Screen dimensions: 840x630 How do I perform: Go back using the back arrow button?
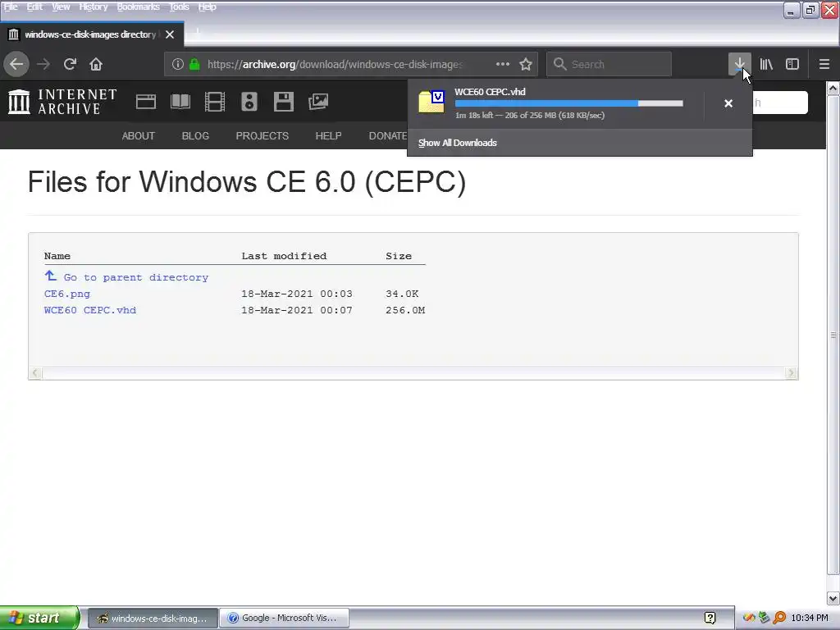[16, 64]
